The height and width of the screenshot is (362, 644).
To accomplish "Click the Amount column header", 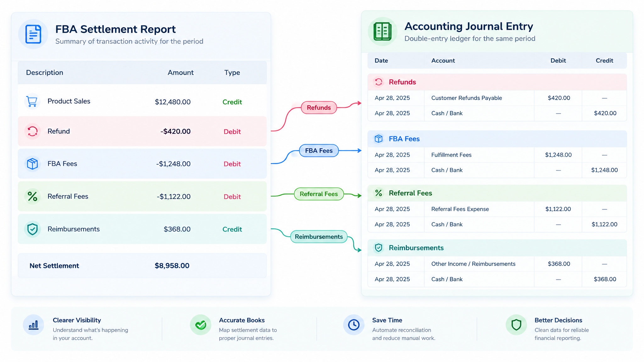I will [x=180, y=73].
